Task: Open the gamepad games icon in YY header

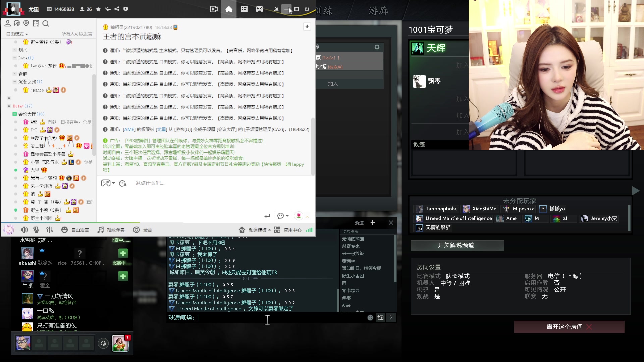Action: tap(260, 9)
